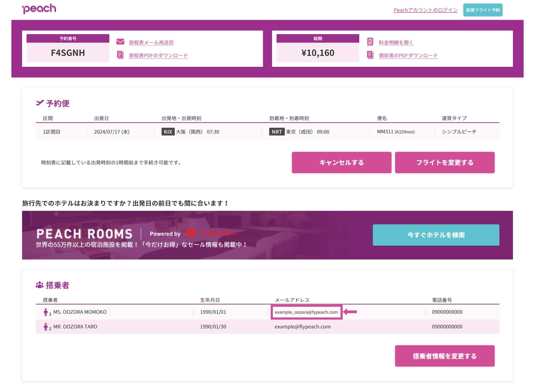
Task: Select reservation number F4SGNH
Action: pyautogui.click(x=68, y=53)
